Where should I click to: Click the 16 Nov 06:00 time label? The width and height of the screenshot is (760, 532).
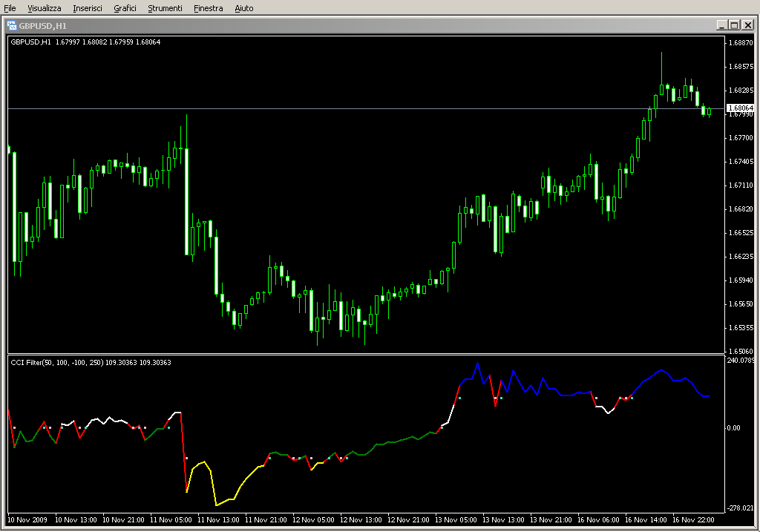tap(598, 520)
